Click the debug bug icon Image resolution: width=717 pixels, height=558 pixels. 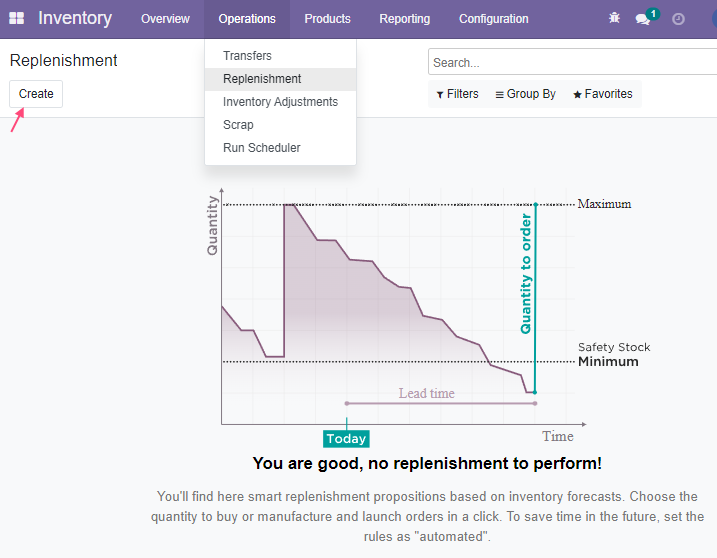point(614,18)
